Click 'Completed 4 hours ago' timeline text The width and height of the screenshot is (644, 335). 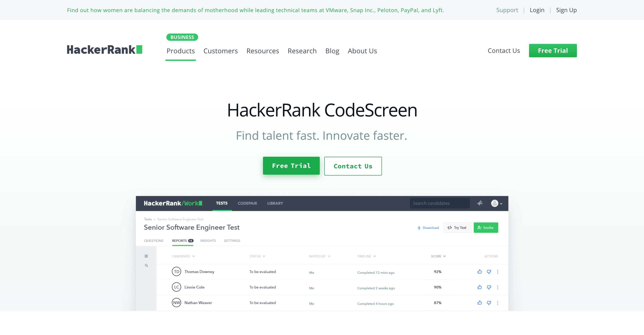[x=375, y=304]
